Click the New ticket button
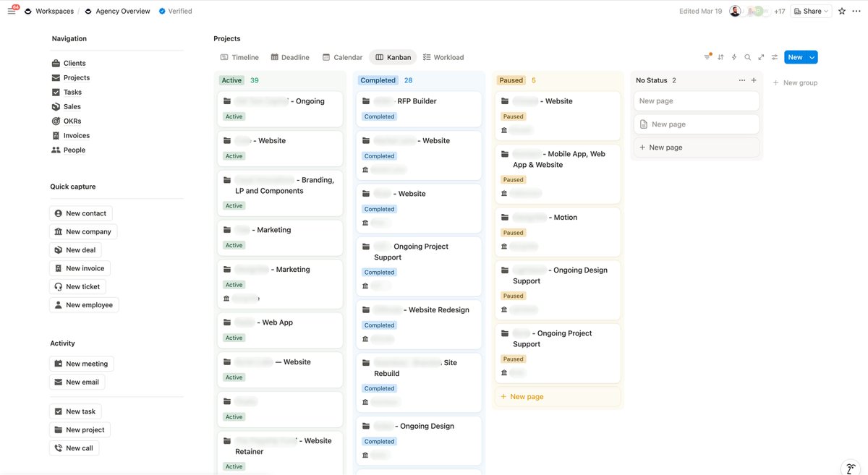The height and width of the screenshot is (475, 868). point(77,287)
